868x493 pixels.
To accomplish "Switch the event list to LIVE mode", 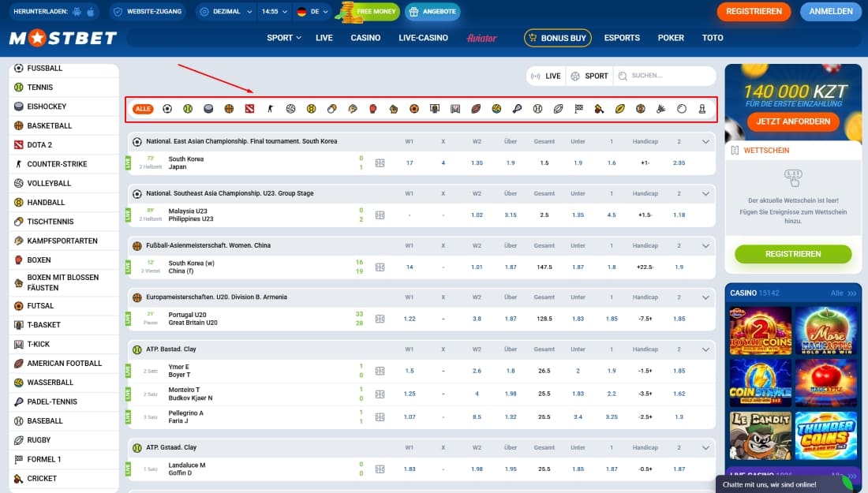I will click(546, 76).
